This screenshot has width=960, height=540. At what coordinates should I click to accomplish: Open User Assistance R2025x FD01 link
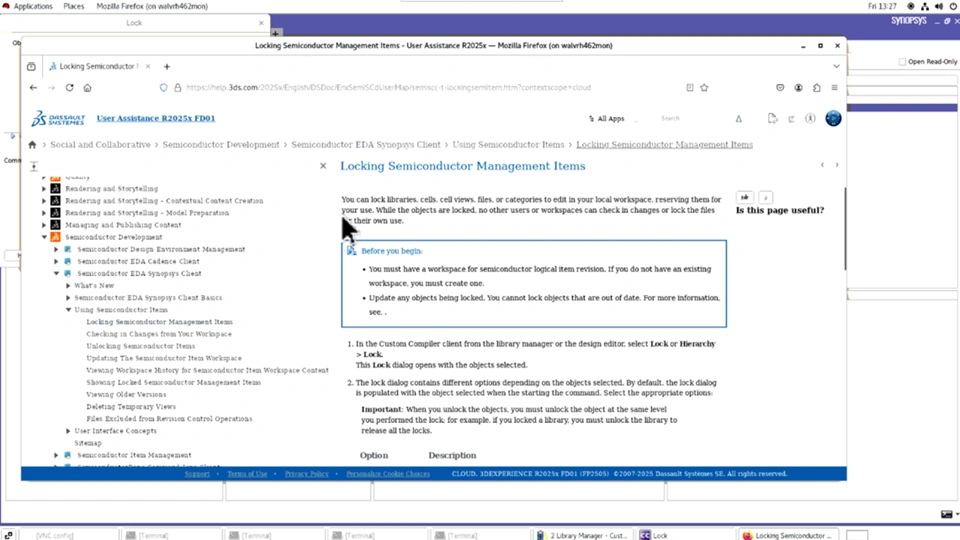156,118
